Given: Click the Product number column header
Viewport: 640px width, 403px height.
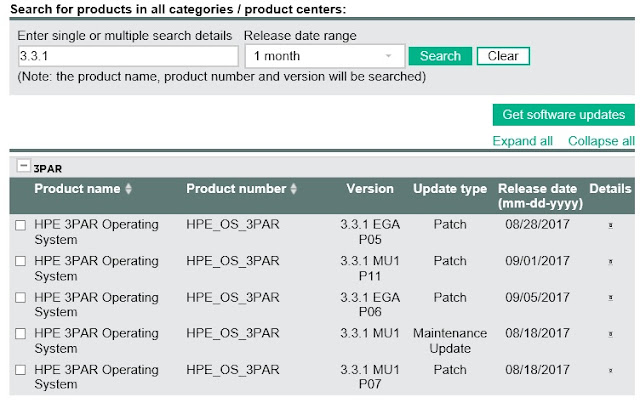Looking at the screenshot, I should pyautogui.click(x=236, y=189).
